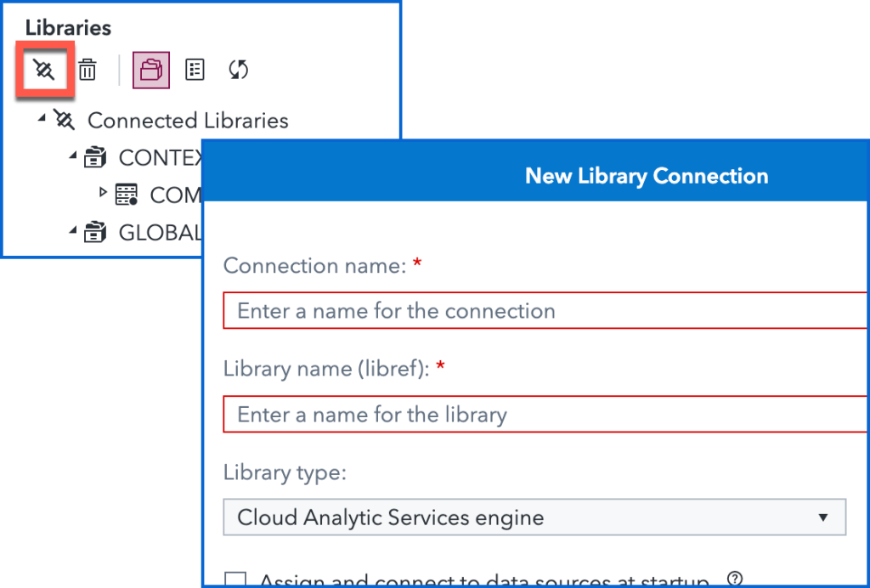Click the Connected Libraries plug icon
Image resolution: width=870 pixels, height=588 pixels.
(65, 120)
